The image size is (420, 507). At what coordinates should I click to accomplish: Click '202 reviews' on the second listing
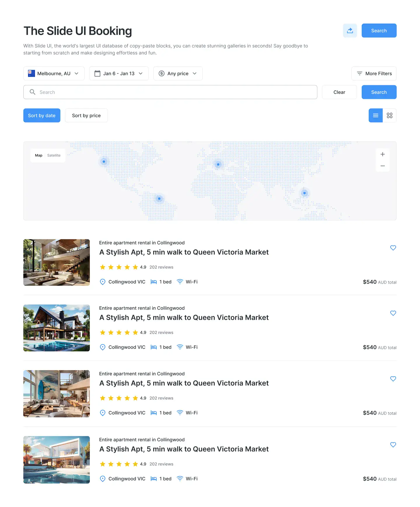pos(161,333)
